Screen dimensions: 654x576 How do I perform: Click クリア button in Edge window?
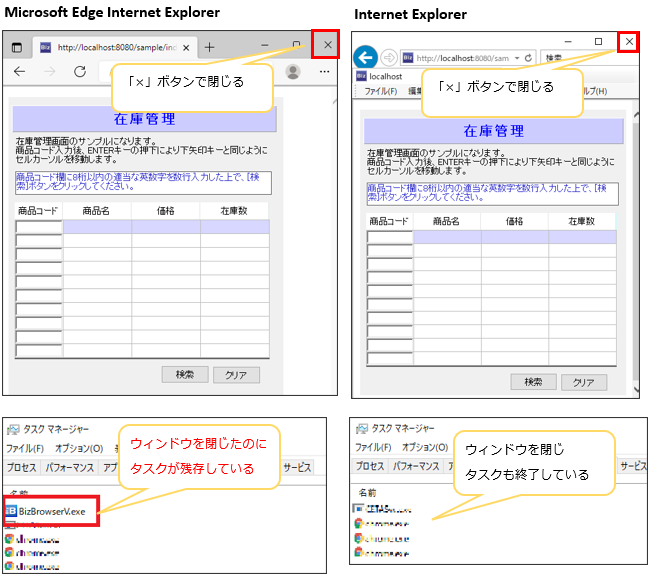[236, 375]
